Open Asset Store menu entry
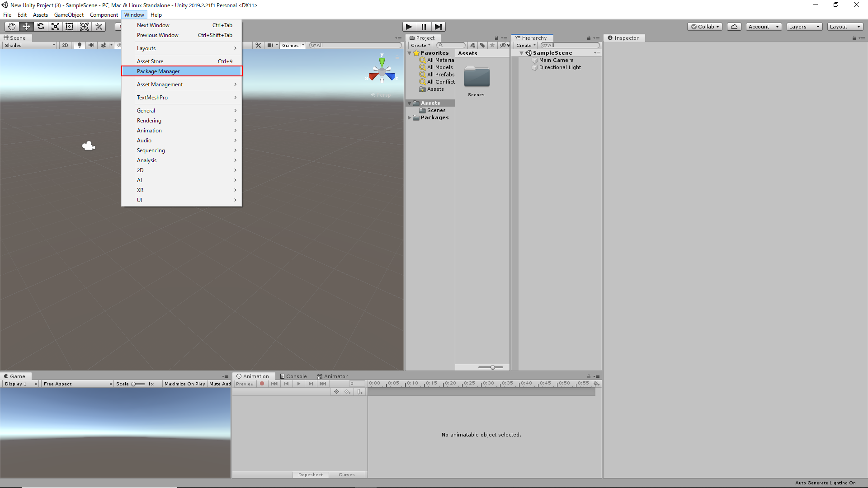The width and height of the screenshot is (868, 488). click(182, 61)
